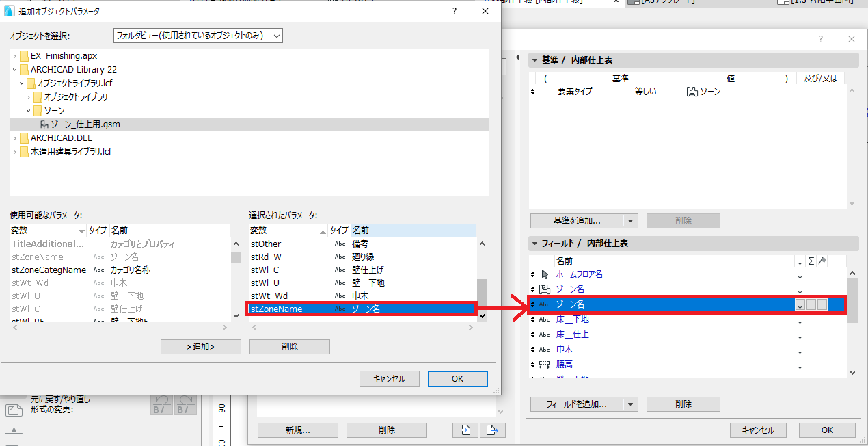Click the dashed dimension icon beside 腰高
This screenshot has height=446, width=868.
click(x=545, y=365)
